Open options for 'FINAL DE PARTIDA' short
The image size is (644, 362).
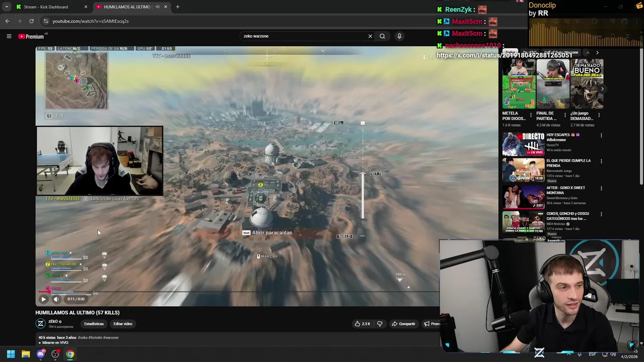click(x=565, y=115)
